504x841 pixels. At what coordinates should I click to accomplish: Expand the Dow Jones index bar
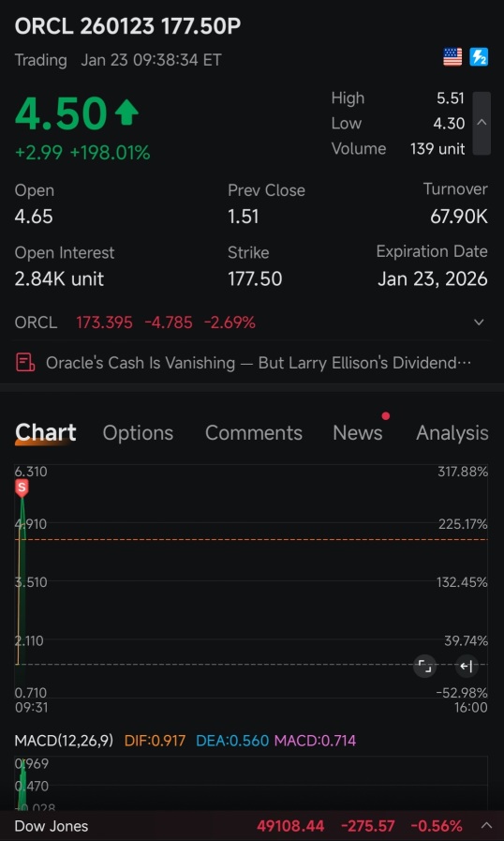[486, 825]
